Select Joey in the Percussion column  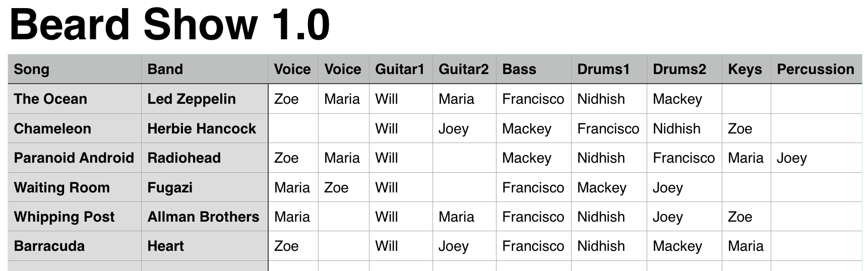click(x=791, y=158)
